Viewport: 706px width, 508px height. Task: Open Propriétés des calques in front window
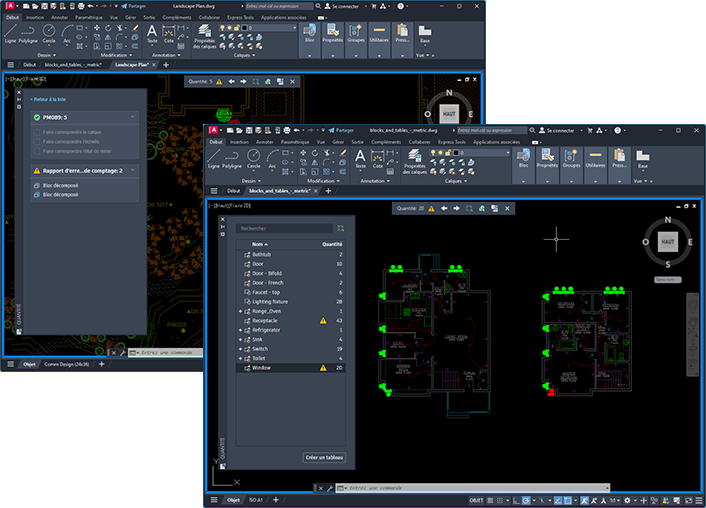415,161
